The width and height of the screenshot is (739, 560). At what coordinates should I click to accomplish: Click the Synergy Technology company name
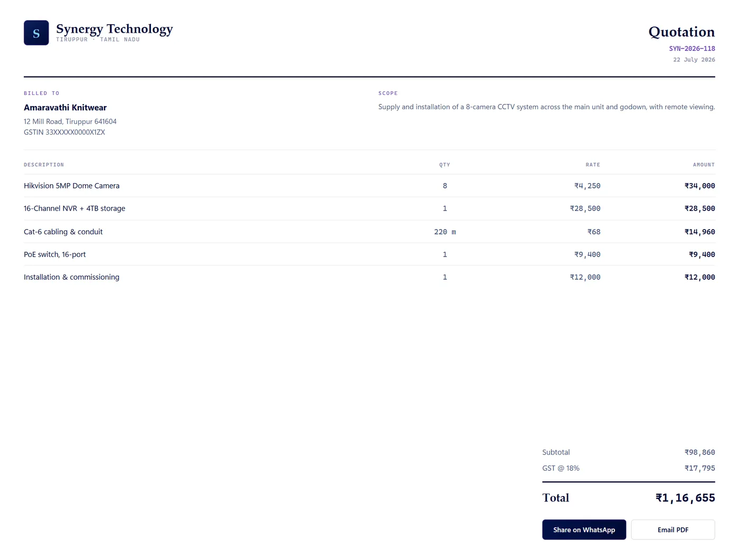[115, 29]
